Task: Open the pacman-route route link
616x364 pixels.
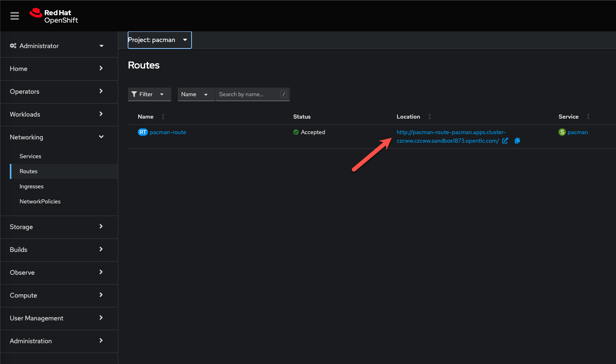Action: (168, 132)
